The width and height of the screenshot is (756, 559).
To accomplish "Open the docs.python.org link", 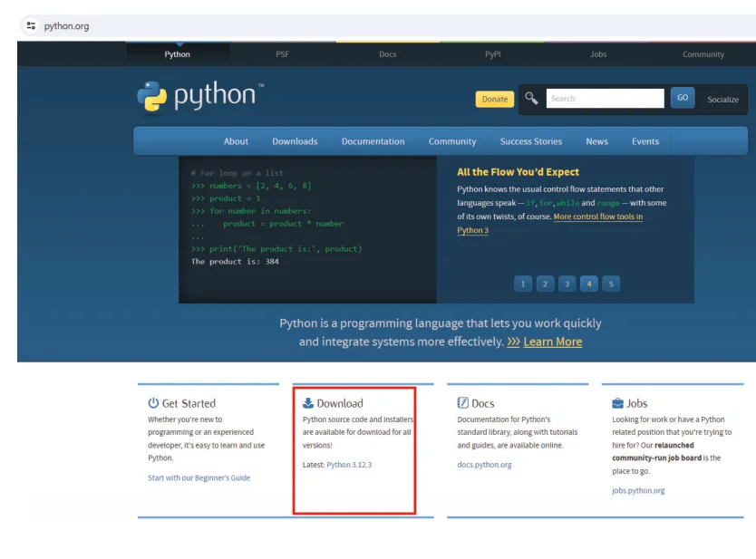I will pos(484,465).
